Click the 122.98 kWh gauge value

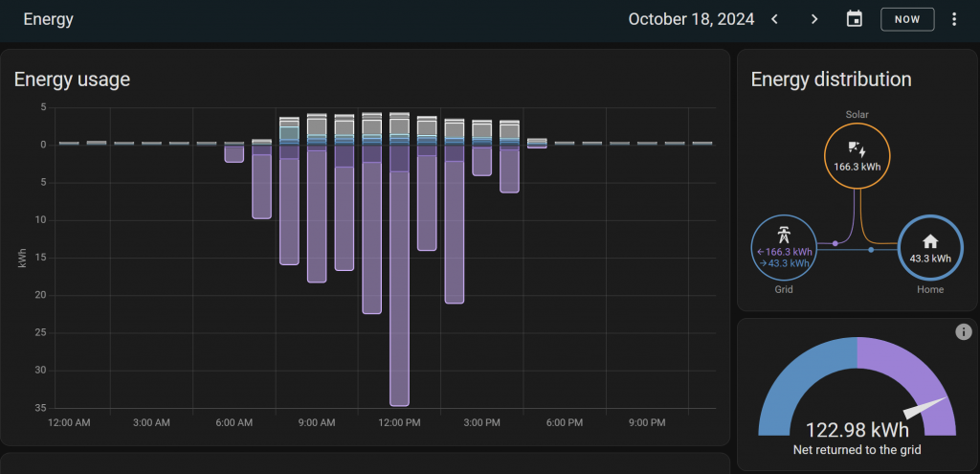(857, 430)
